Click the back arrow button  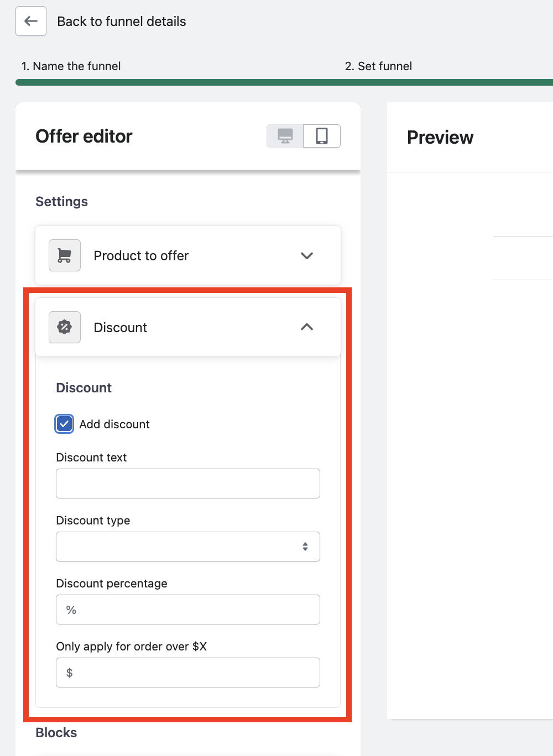pos(31,22)
